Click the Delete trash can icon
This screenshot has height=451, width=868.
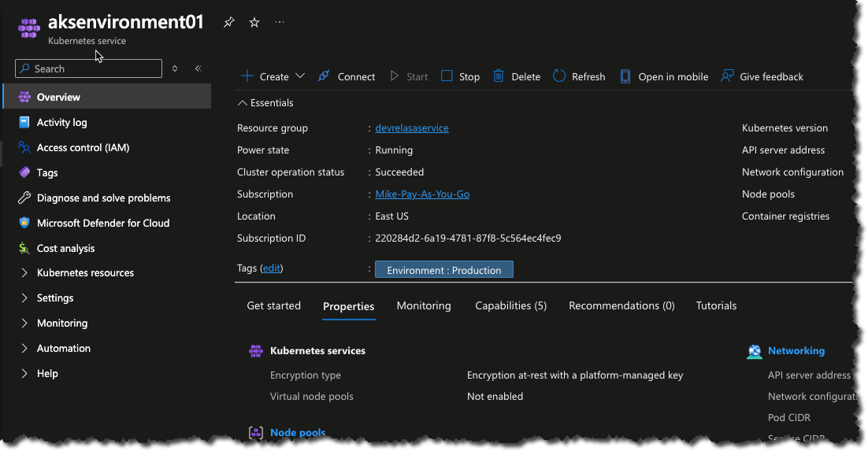tap(499, 76)
